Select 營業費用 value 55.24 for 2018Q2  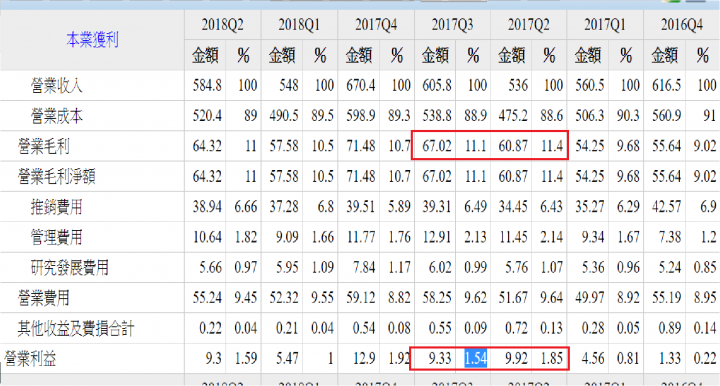207,297
